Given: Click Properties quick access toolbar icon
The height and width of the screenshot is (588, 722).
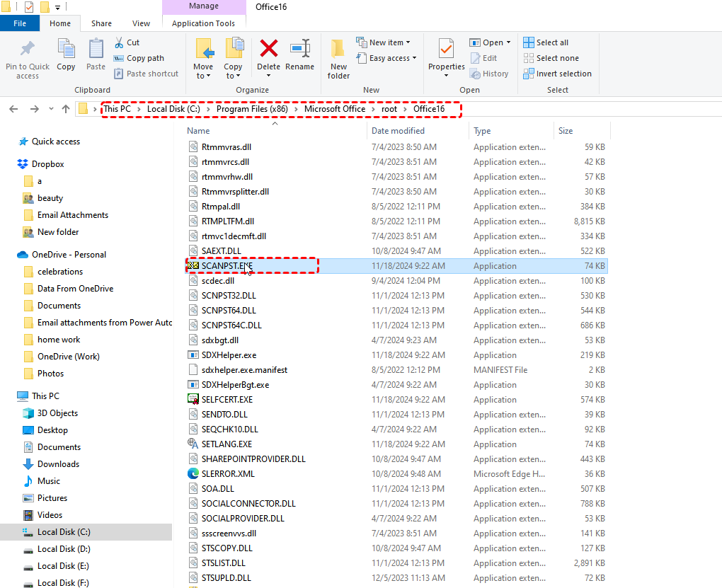Looking at the screenshot, I should point(28,7).
